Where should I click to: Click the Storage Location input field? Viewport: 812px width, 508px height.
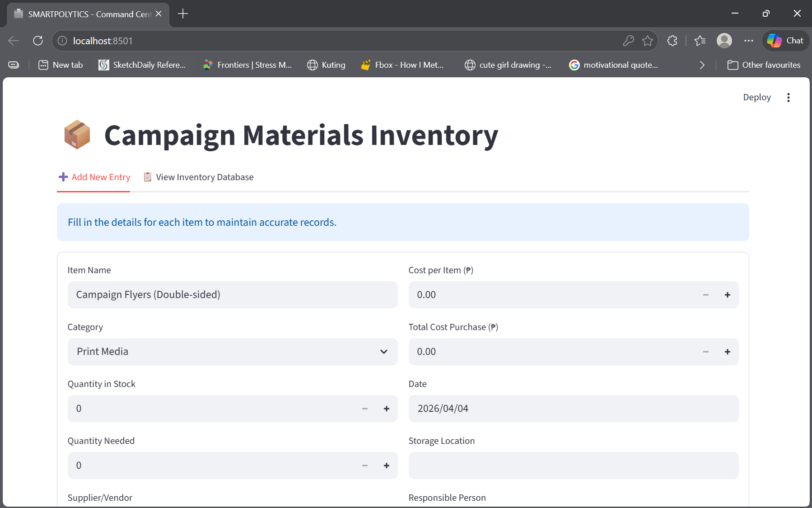click(x=573, y=465)
